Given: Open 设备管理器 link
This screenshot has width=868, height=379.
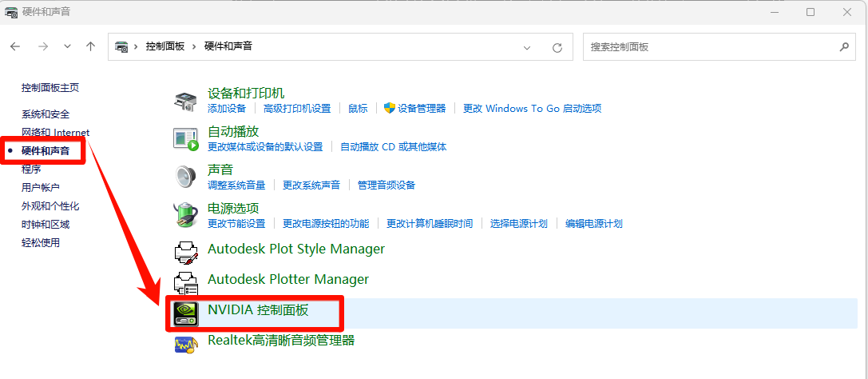Looking at the screenshot, I should (x=422, y=109).
